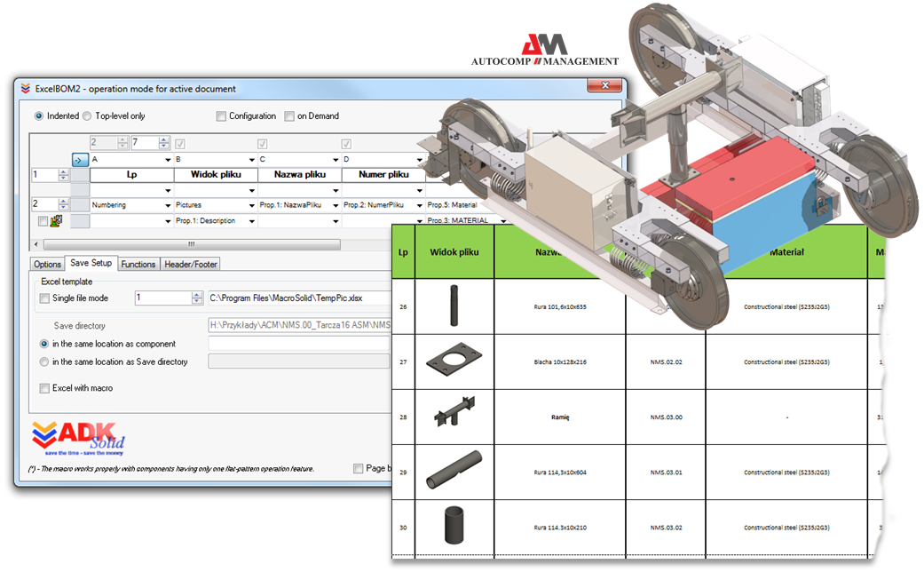Expand the Numbering dropdown
The height and width of the screenshot is (572, 924).
168,206
